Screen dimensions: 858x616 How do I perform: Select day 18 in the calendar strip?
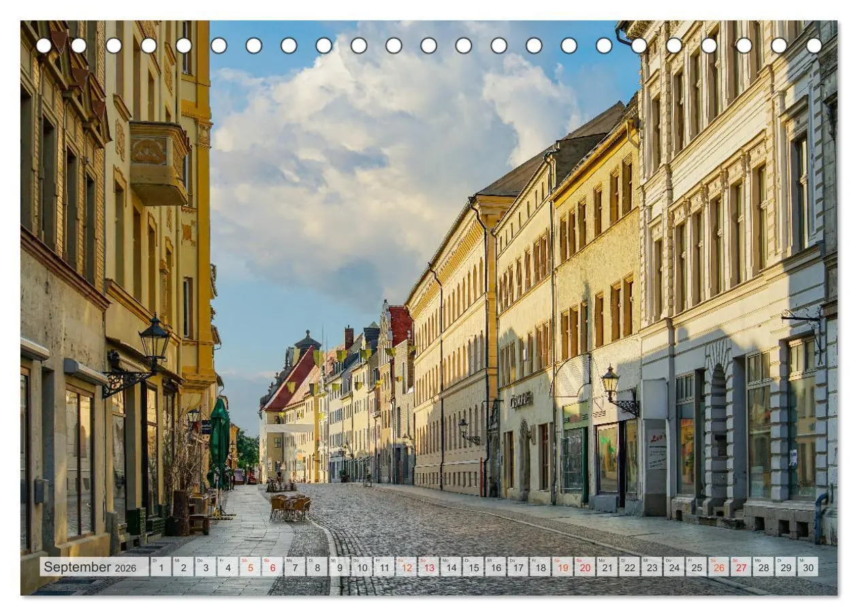point(540,567)
